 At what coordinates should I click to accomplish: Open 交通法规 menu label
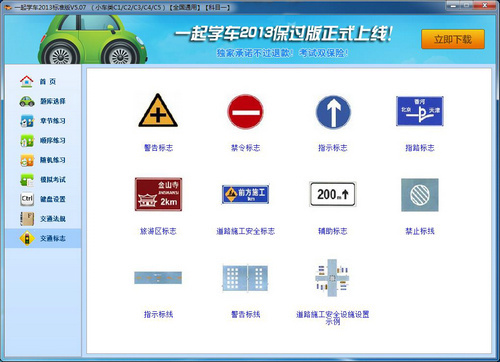(53, 219)
